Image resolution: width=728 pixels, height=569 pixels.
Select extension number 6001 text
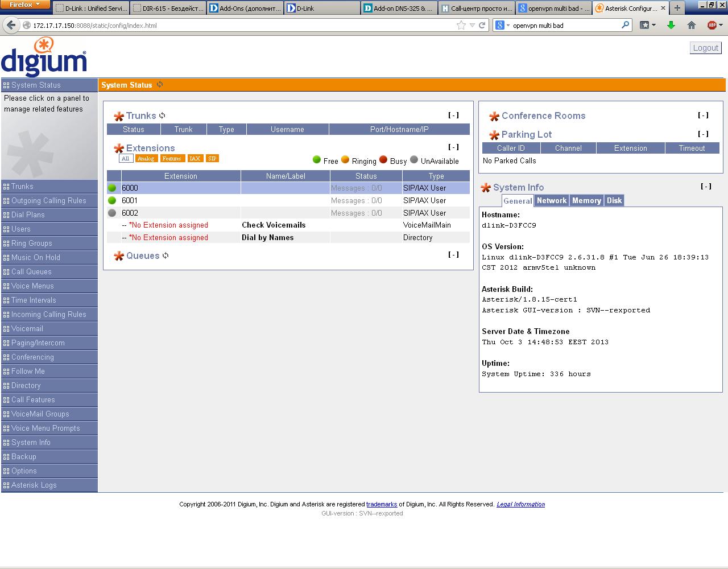point(130,200)
